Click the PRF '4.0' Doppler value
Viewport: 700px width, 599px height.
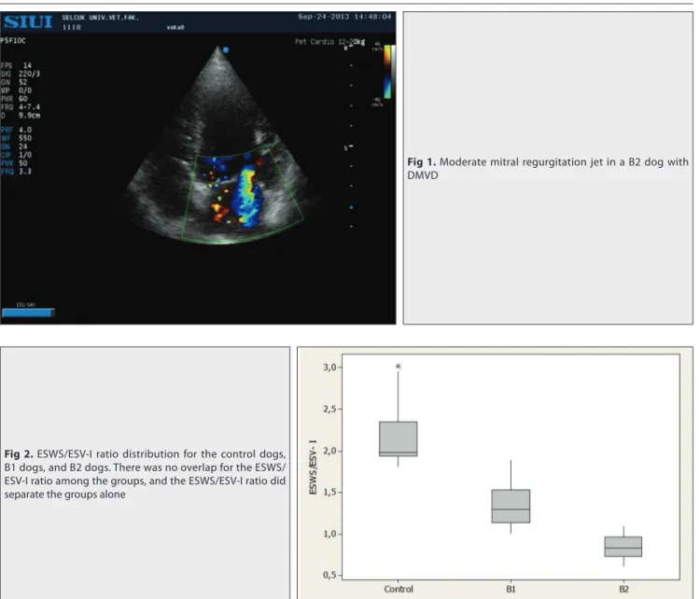point(25,131)
